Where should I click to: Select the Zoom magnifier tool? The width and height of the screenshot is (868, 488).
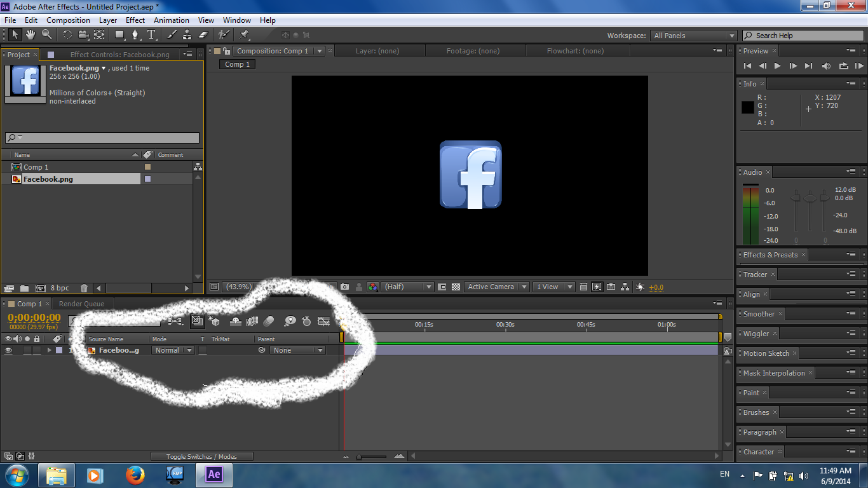47,34
